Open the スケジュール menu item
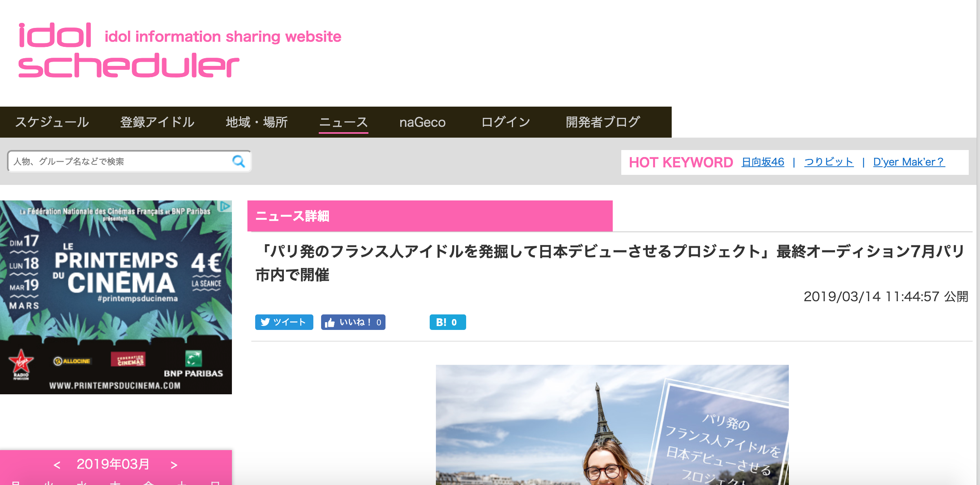The image size is (980, 485). click(52, 122)
